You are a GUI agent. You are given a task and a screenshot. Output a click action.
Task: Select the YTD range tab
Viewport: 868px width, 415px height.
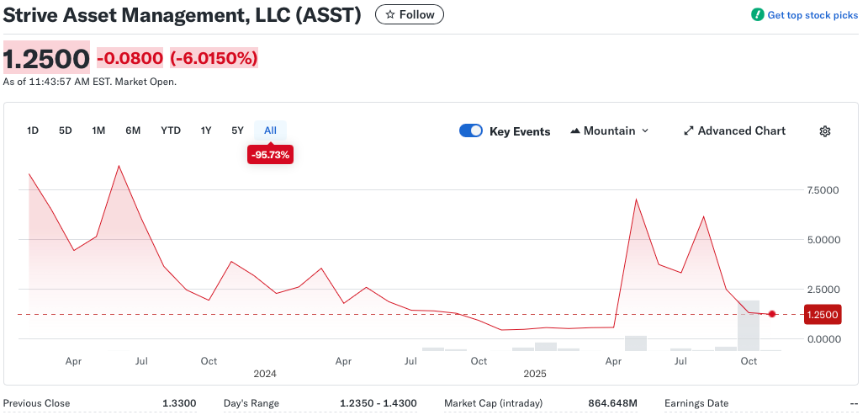(171, 130)
